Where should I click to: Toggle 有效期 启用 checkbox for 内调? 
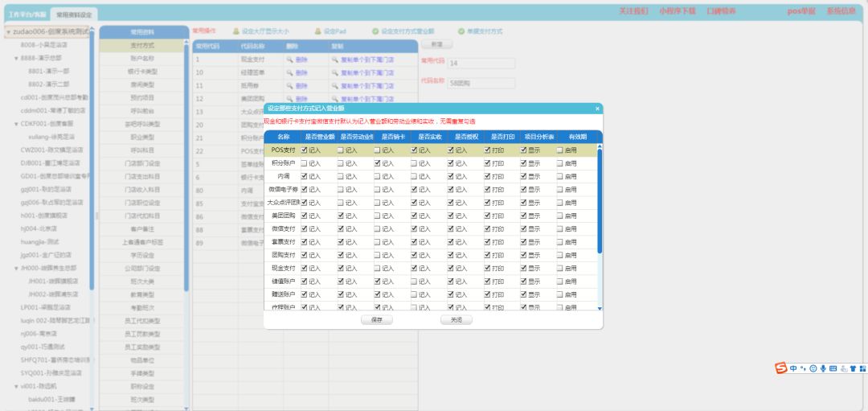coord(560,176)
